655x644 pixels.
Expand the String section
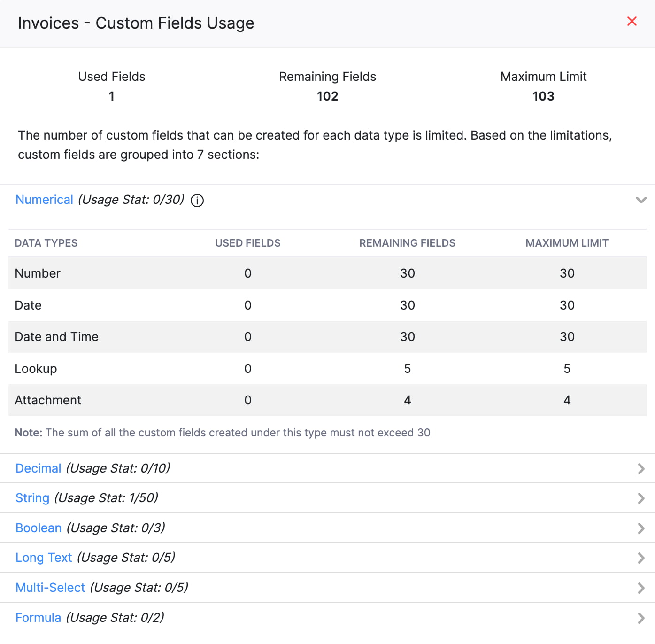coord(641,498)
